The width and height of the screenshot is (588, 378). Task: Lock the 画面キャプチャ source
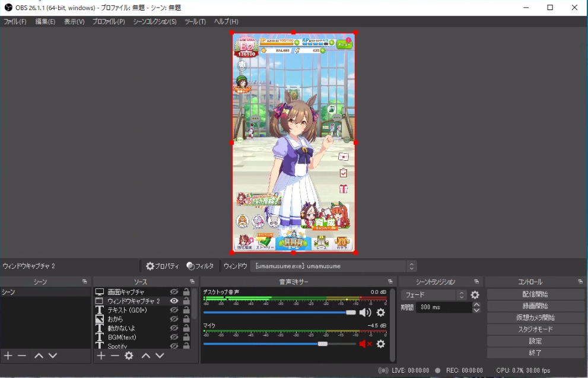(186, 292)
